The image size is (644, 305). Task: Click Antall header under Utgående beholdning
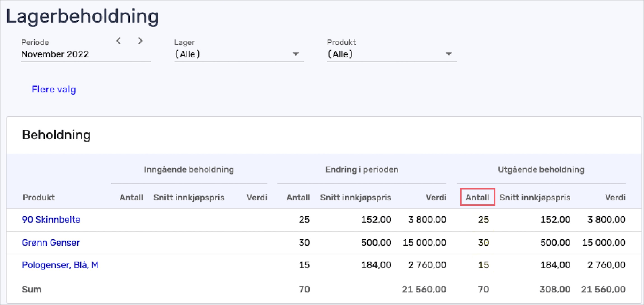point(477,197)
